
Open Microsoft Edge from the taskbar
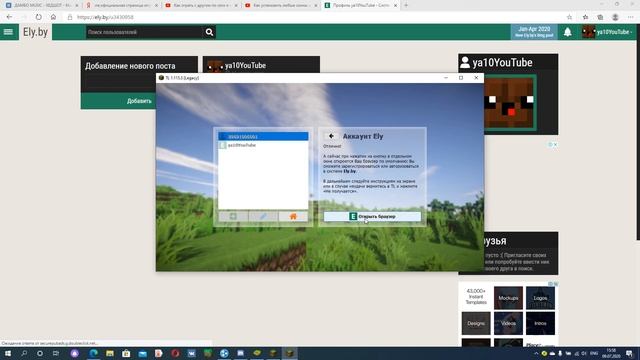93,353
